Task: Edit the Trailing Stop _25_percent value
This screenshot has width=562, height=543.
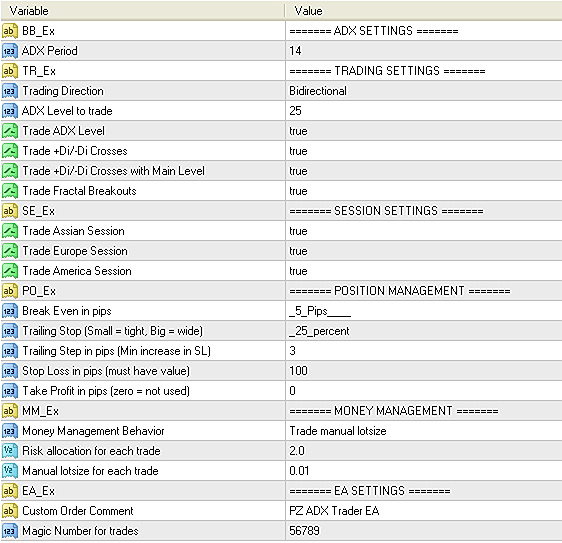Action: pos(424,331)
